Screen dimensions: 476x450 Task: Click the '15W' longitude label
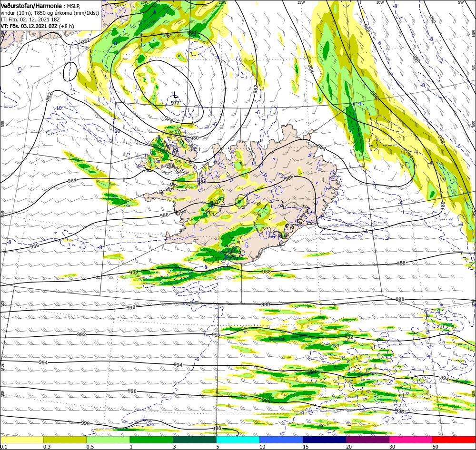[x=301, y=2]
